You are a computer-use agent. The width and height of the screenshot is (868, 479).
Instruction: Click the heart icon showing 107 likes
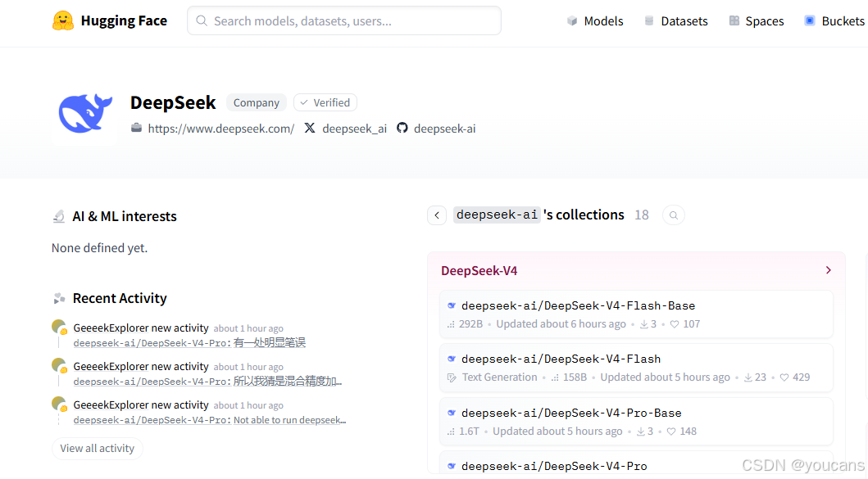[675, 324]
